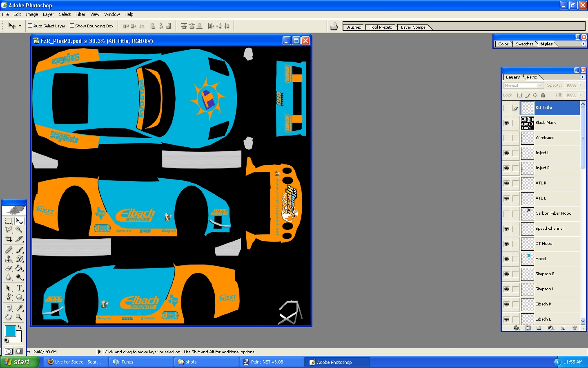Create a new layer
The width and height of the screenshot is (588, 368).
563,328
